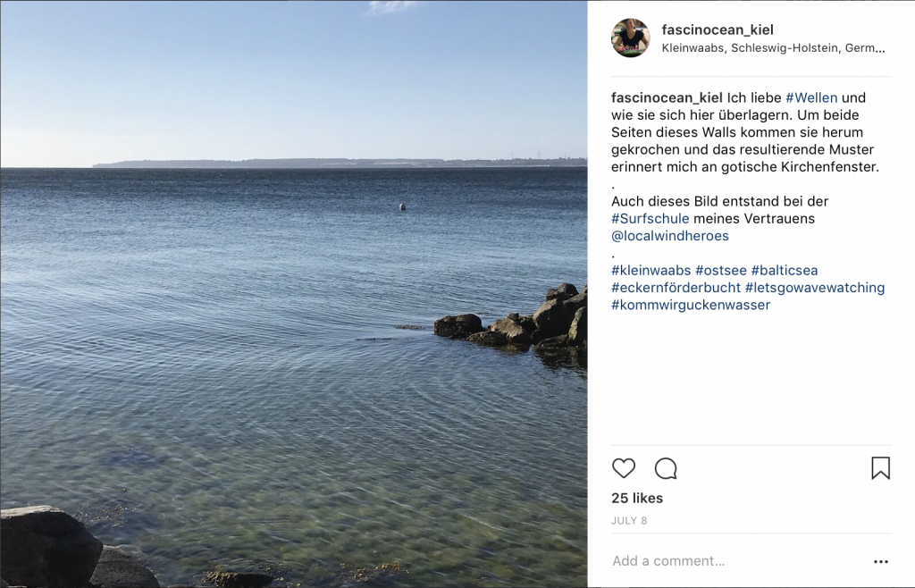Open the #letsgowavewatching hashtag
The height and width of the screenshot is (588, 915).
tap(815, 288)
